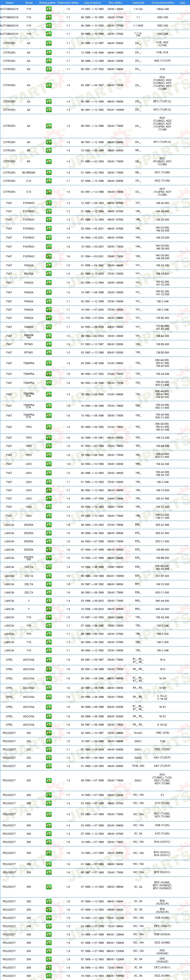Click body code 1.0 Cat
190x980 pixels.
pyautogui.click(x=138, y=9)
